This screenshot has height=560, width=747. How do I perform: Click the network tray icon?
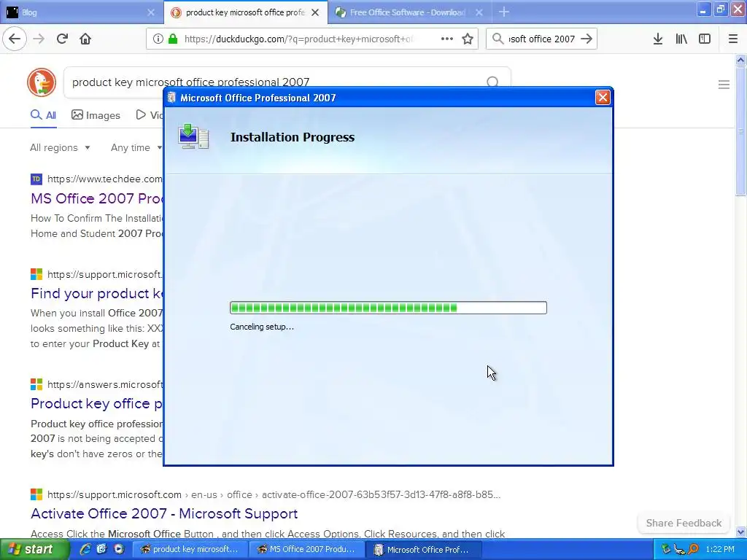pyautogui.click(x=680, y=550)
